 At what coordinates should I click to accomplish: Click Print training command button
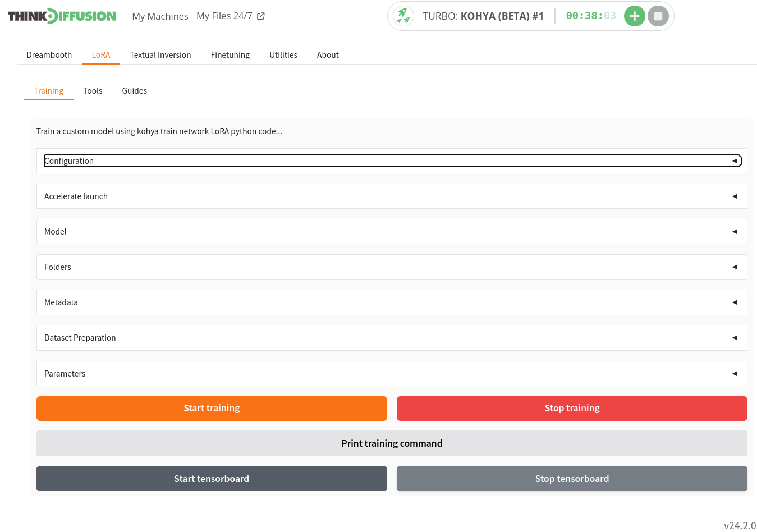(x=392, y=443)
